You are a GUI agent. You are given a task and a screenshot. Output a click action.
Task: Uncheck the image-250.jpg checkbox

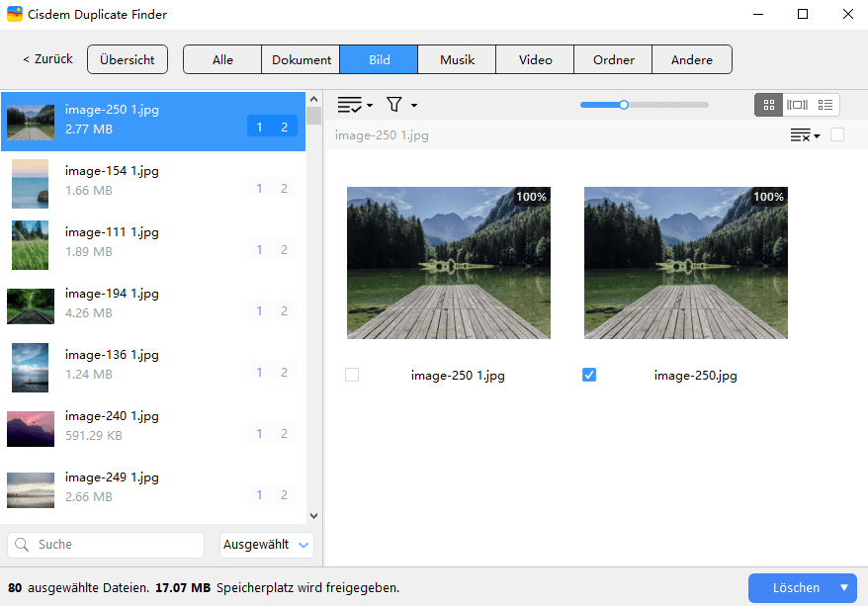590,375
